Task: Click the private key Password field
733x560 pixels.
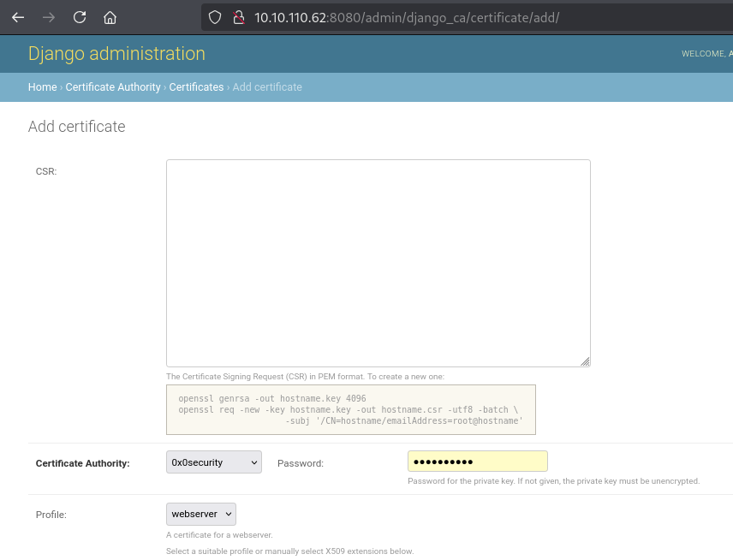Action: click(477, 462)
